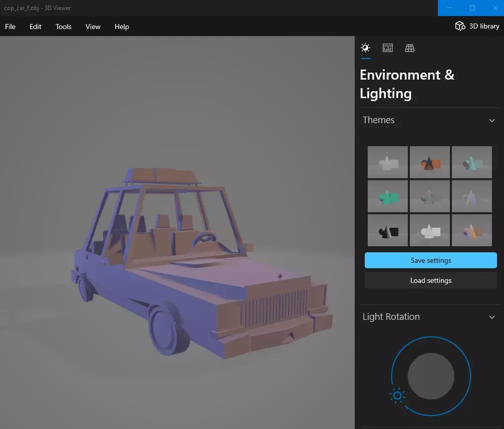The width and height of the screenshot is (504, 429).
Task: Select the plain white theme thumbnail
Action: [x=388, y=162]
